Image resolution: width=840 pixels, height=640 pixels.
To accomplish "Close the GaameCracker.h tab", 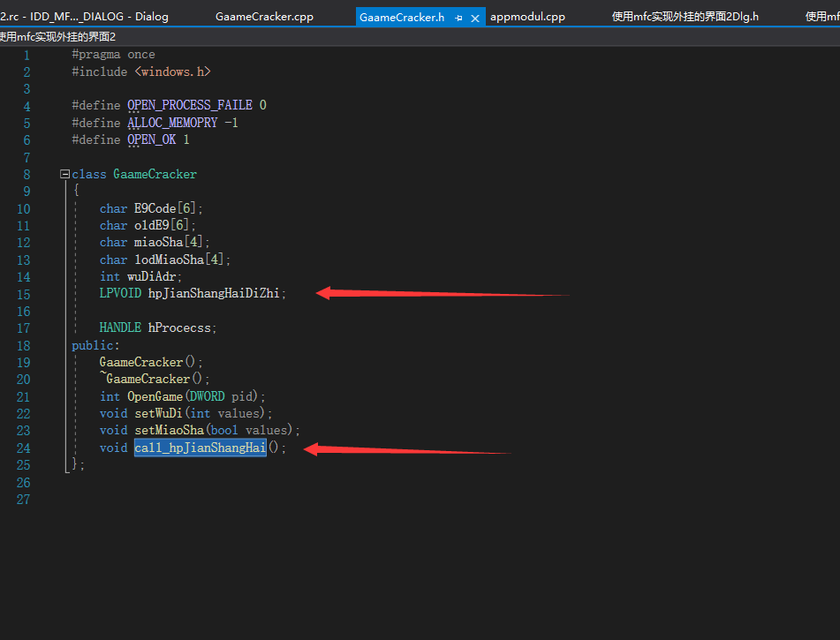I will 474,19.
